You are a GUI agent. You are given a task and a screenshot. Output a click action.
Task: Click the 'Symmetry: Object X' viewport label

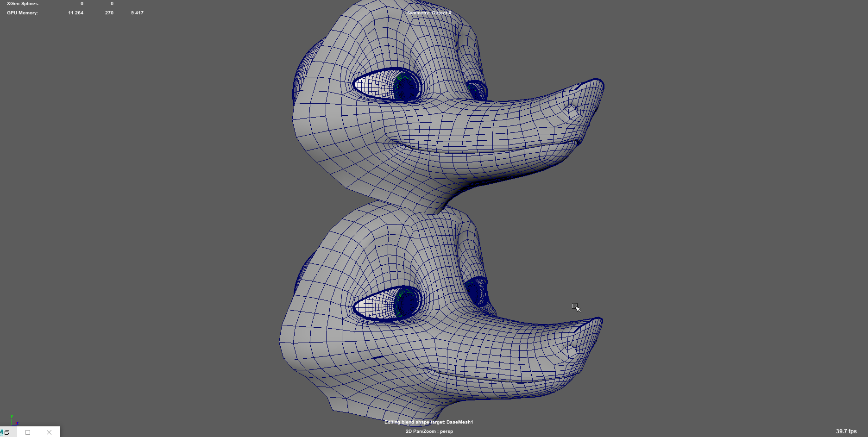(429, 13)
